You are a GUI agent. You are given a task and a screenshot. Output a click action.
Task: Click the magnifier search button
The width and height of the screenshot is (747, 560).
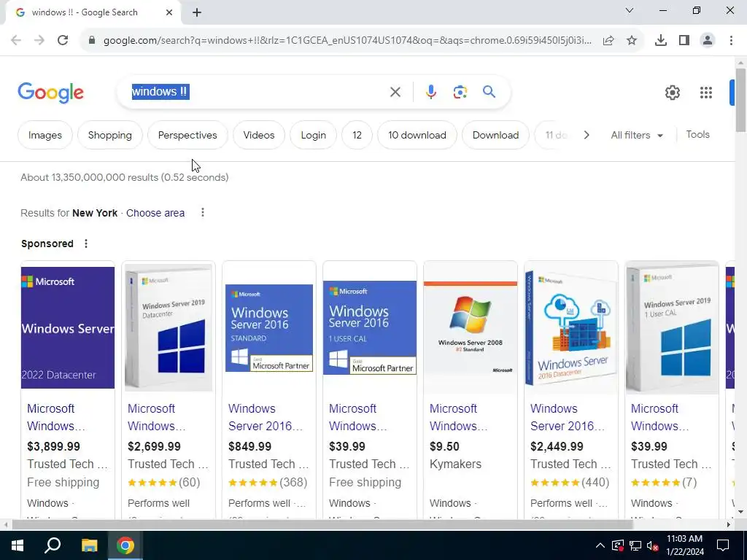tap(489, 91)
